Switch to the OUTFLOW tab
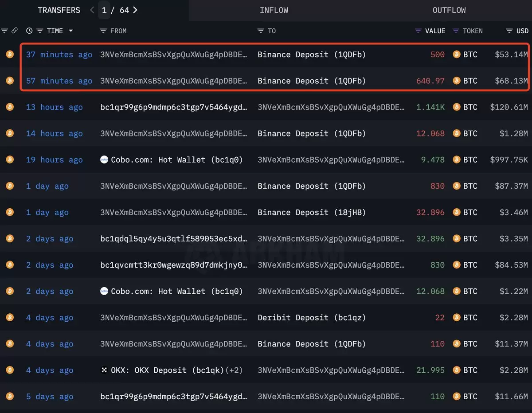Viewport: 532px width, 413px height. pos(449,10)
